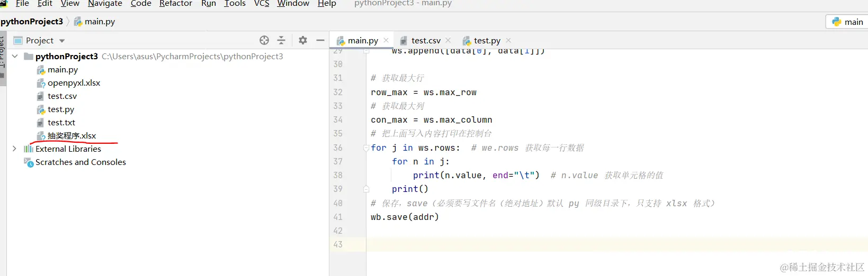
Task: Click line number 32 in the gutter
Action: [x=338, y=92]
